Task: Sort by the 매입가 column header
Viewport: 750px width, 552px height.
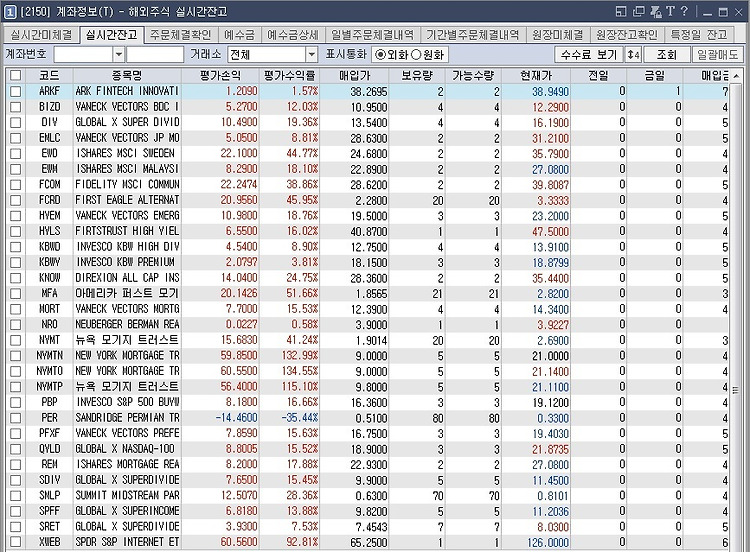Action: [354, 75]
